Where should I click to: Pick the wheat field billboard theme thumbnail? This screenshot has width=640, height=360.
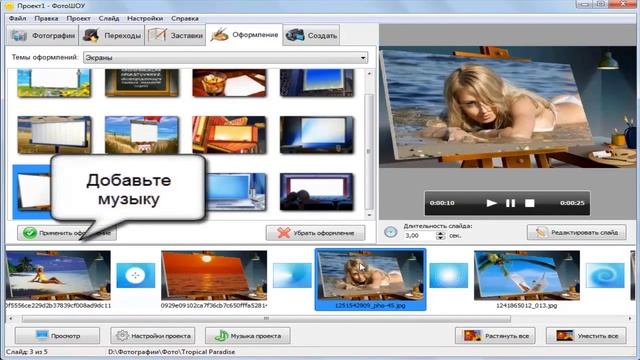[54, 135]
